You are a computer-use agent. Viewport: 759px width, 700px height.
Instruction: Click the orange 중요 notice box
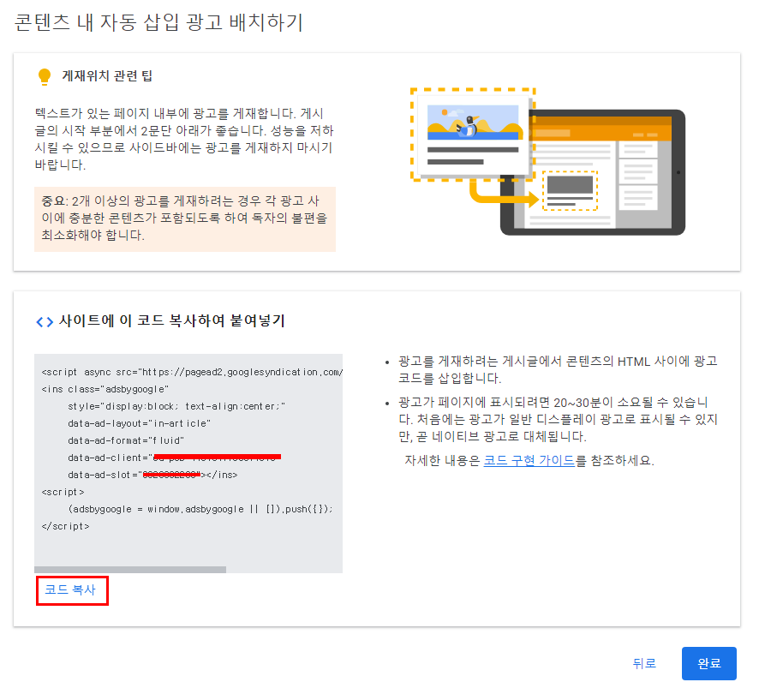185,218
